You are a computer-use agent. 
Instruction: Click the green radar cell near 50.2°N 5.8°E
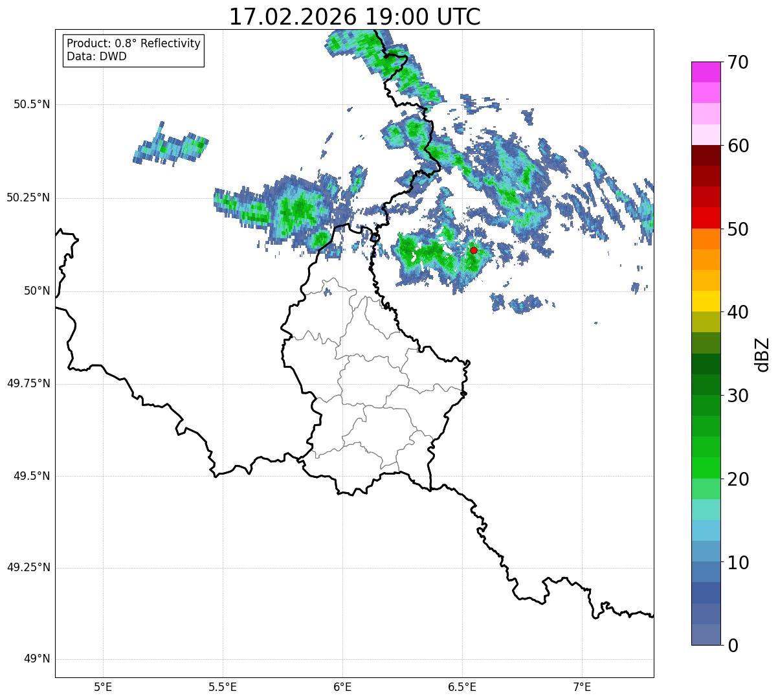(299, 209)
